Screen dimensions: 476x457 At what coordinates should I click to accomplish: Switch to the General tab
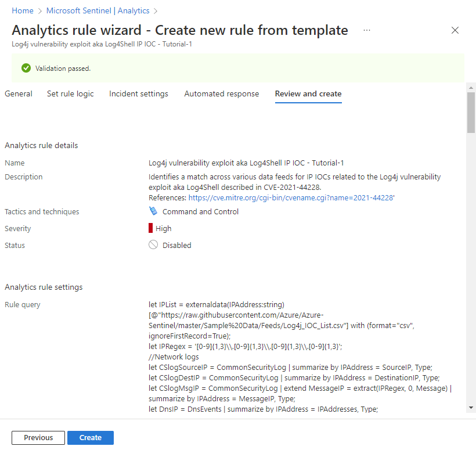click(18, 93)
